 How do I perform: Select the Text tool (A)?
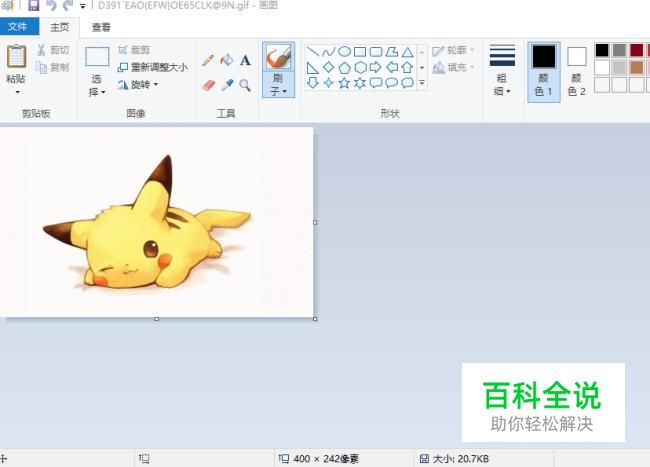pyautogui.click(x=245, y=60)
